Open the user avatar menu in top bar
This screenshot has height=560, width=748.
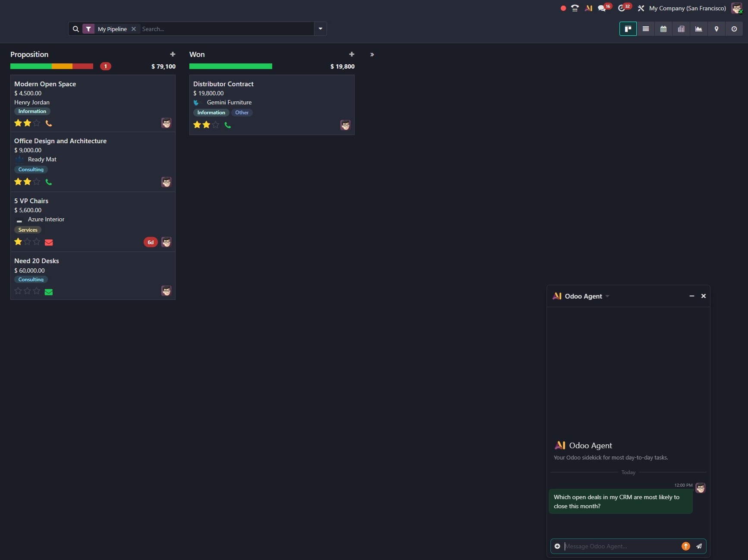pos(737,8)
